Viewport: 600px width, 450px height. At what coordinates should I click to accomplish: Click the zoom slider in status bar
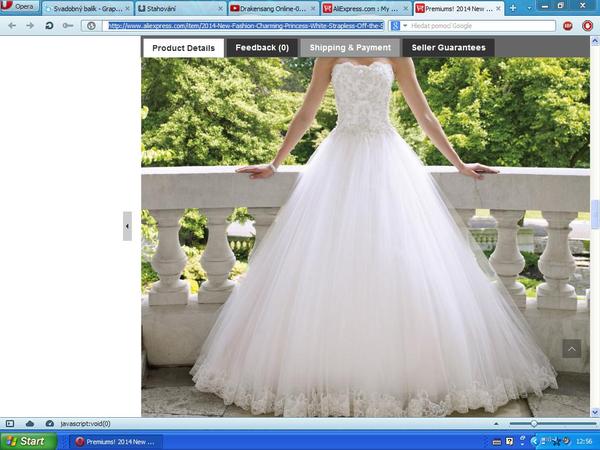pos(534,424)
